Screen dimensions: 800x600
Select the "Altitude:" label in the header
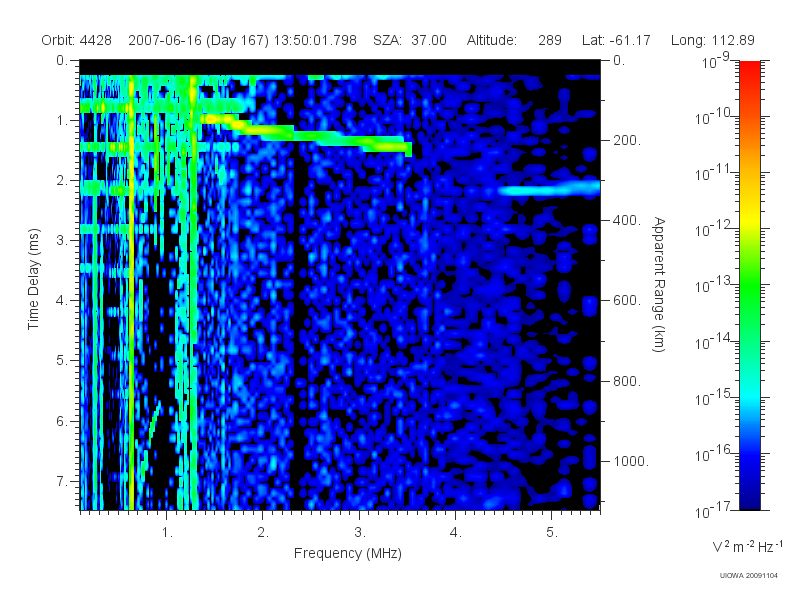point(491,40)
